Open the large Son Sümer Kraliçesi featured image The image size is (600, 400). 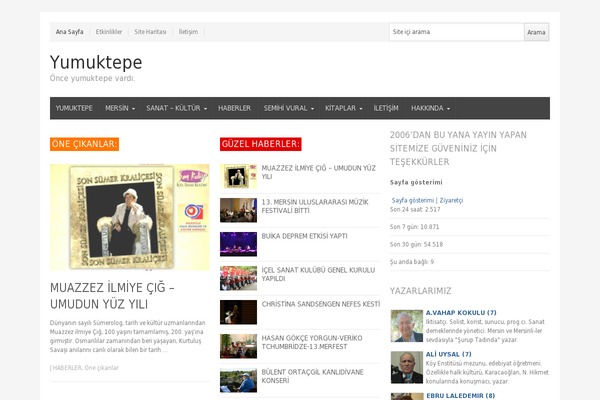(129, 217)
